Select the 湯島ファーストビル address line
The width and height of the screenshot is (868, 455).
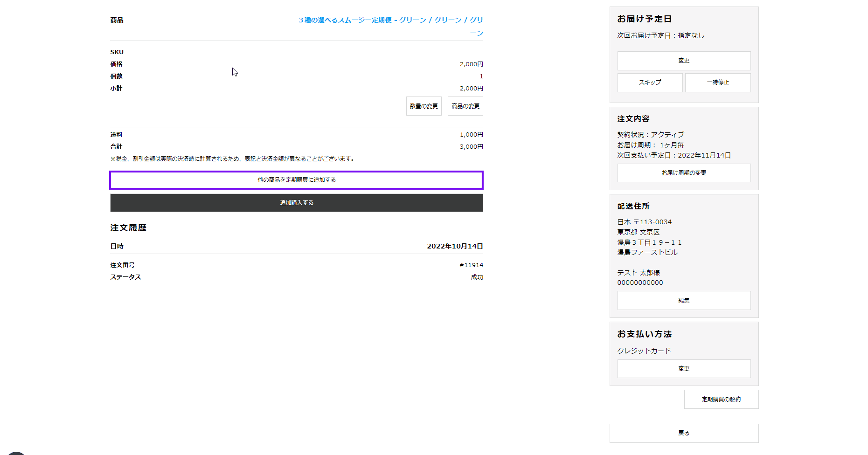tap(647, 253)
